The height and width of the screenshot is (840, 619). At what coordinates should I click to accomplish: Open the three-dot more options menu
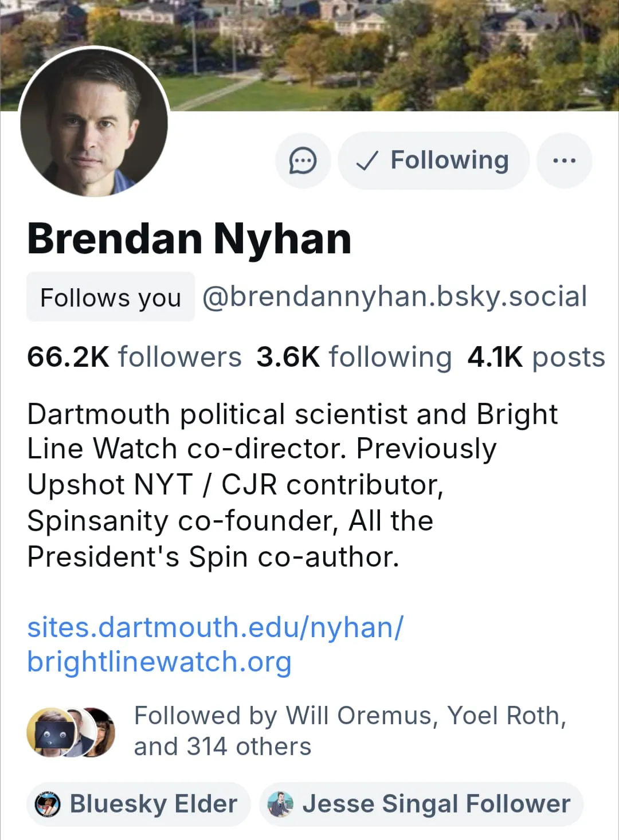click(x=564, y=160)
